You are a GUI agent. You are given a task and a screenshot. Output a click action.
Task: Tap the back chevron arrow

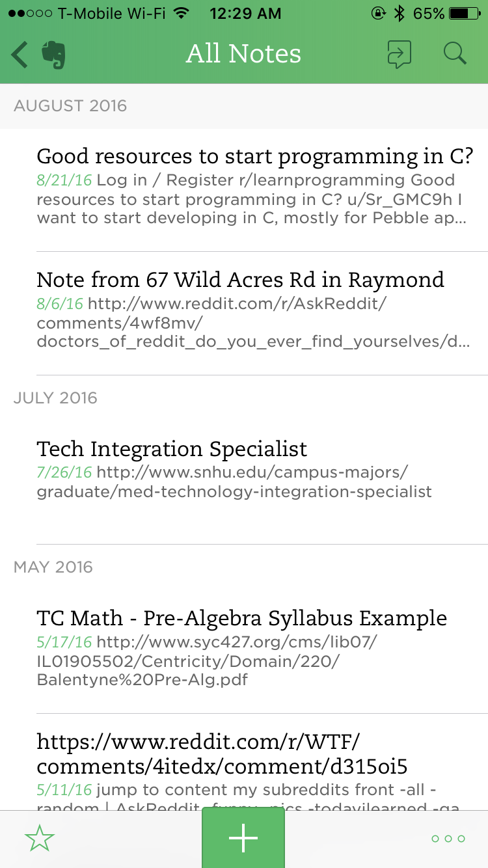tap(20, 55)
